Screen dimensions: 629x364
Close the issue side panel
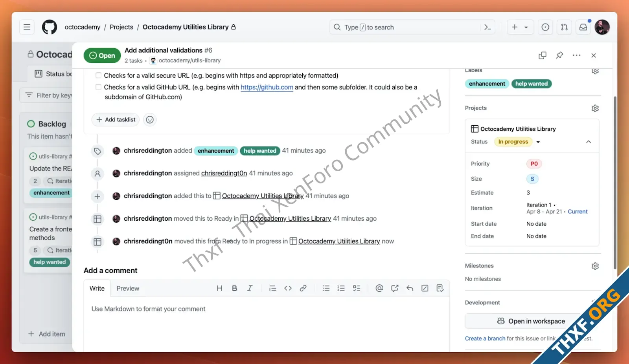coord(594,55)
